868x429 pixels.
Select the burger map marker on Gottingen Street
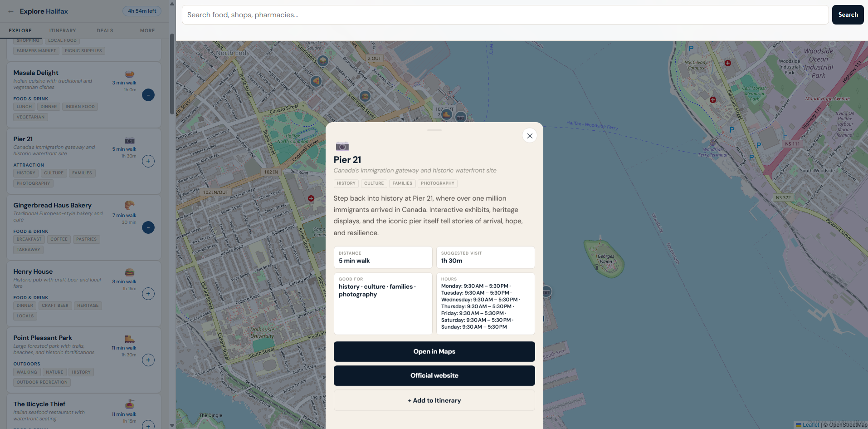(365, 96)
